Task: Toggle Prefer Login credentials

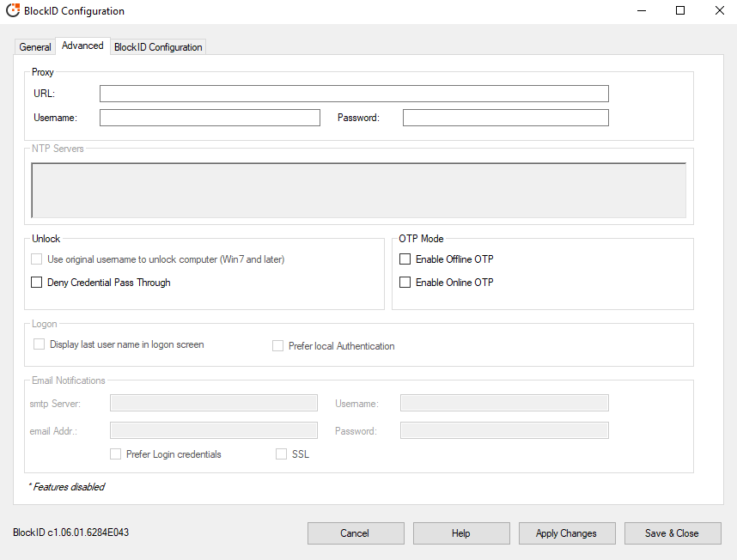Action: coord(115,453)
